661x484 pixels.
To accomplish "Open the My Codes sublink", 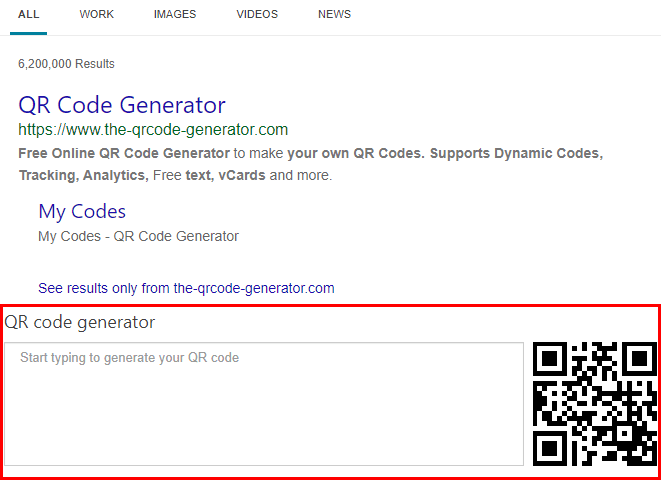I will (82, 211).
